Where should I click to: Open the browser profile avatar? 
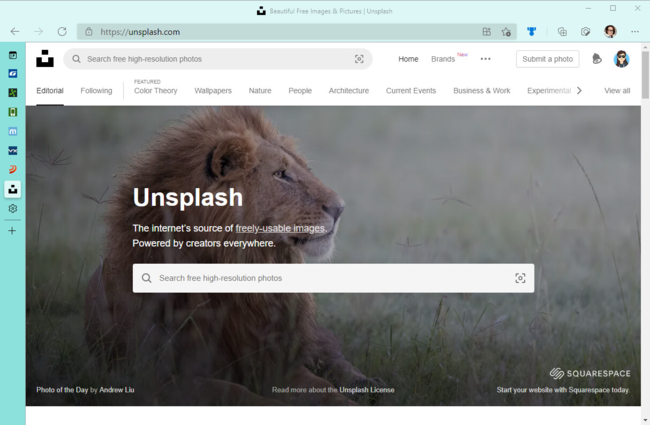[x=610, y=32]
